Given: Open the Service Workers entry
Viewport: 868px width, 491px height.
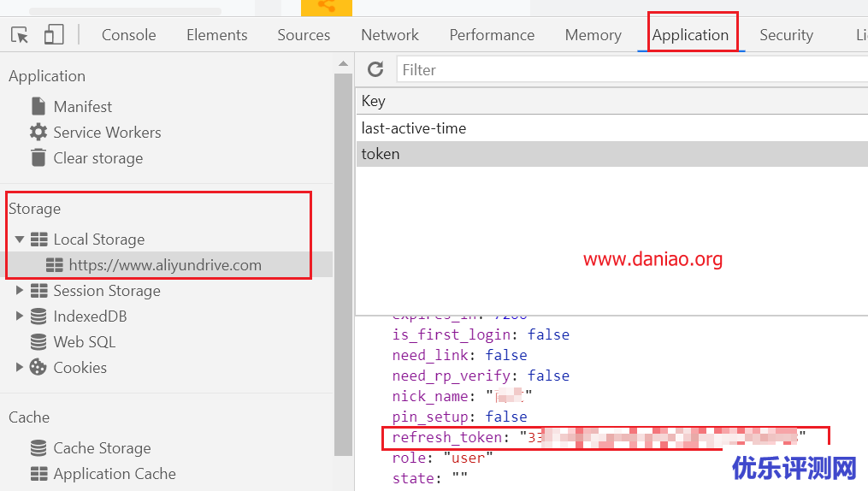Looking at the screenshot, I should (108, 133).
